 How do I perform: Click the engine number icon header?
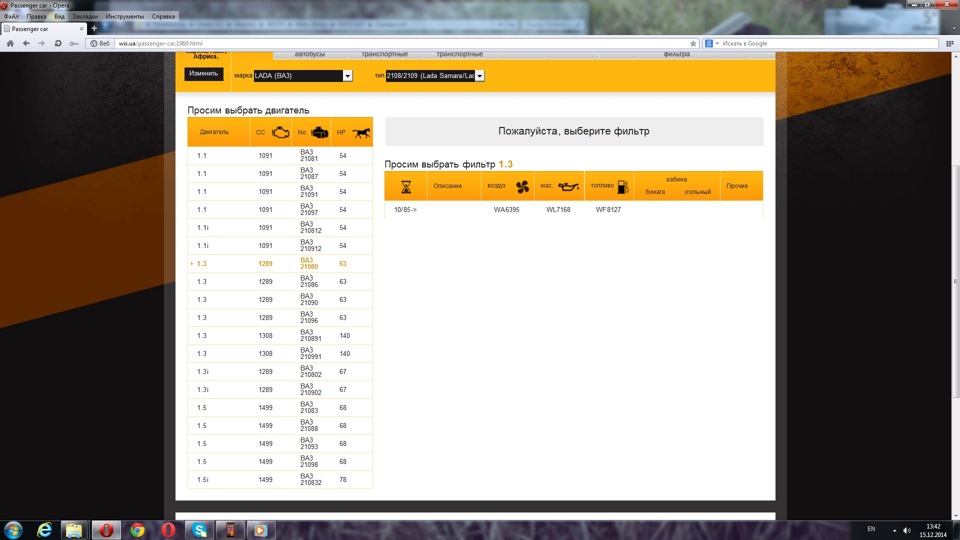320,132
